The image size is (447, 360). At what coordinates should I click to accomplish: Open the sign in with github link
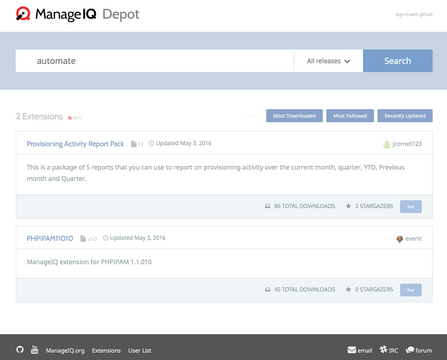[x=414, y=14]
